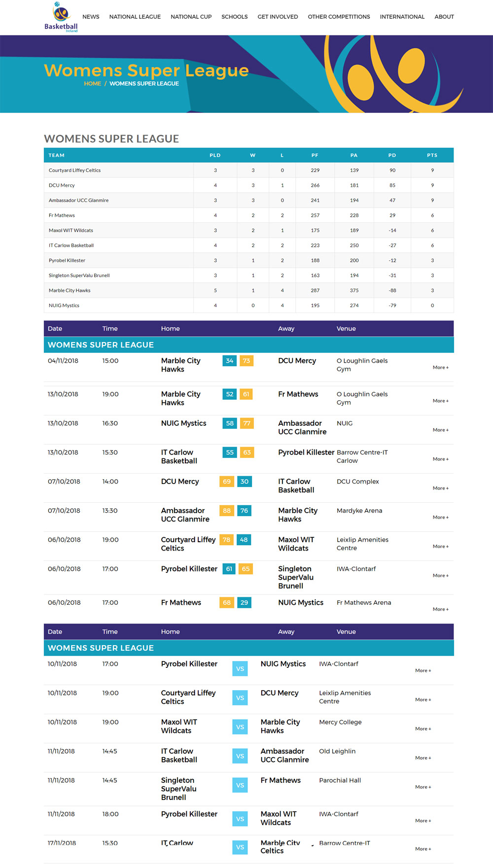This screenshot has height=868, width=493.
Task: Click VS badge for Pyrobel Killester vs NUIG Mystics
Action: pos(240,669)
